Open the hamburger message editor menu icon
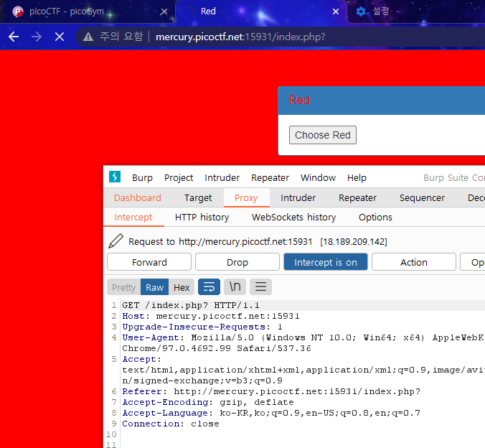 click(260, 287)
